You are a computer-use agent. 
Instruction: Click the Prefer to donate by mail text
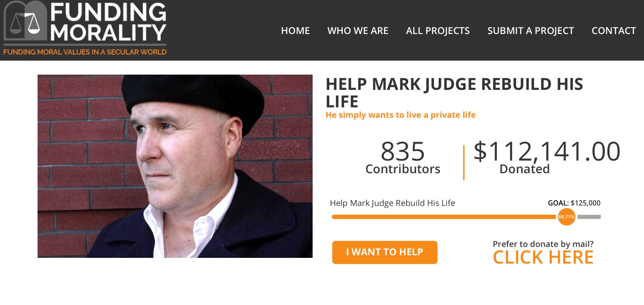point(543,244)
